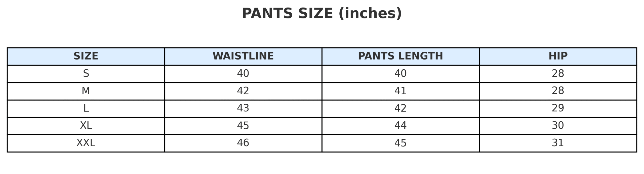Select hip value 30 for size XL
This screenshot has width=644, height=174.
point(558,126)
